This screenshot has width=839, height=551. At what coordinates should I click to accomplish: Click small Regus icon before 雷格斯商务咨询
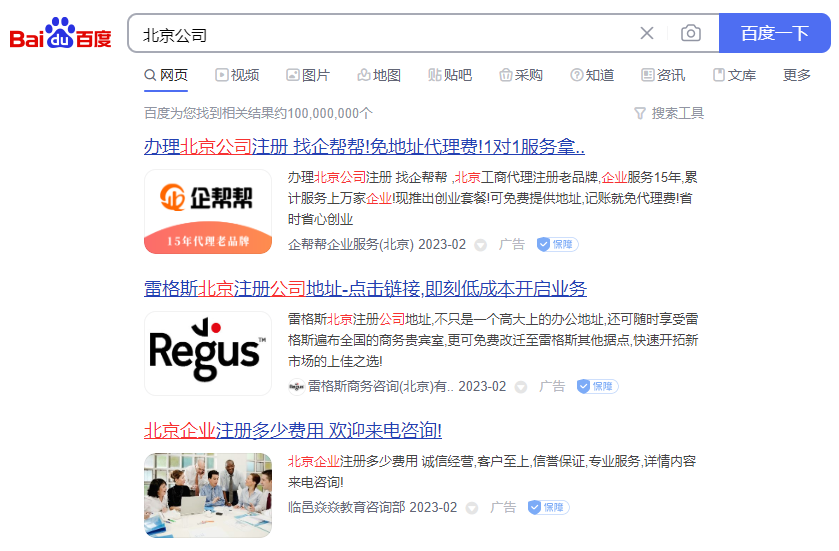[x=296, y=386]
